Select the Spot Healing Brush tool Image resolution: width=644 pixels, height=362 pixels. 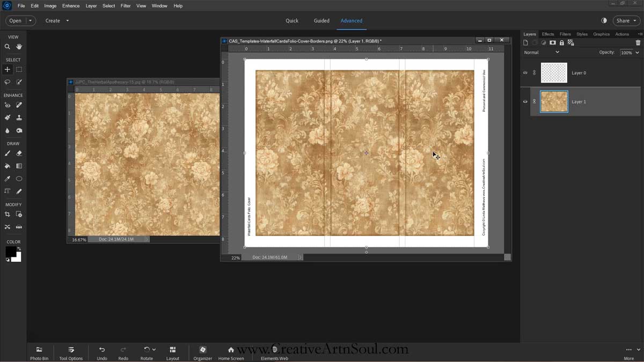(19, 105)
